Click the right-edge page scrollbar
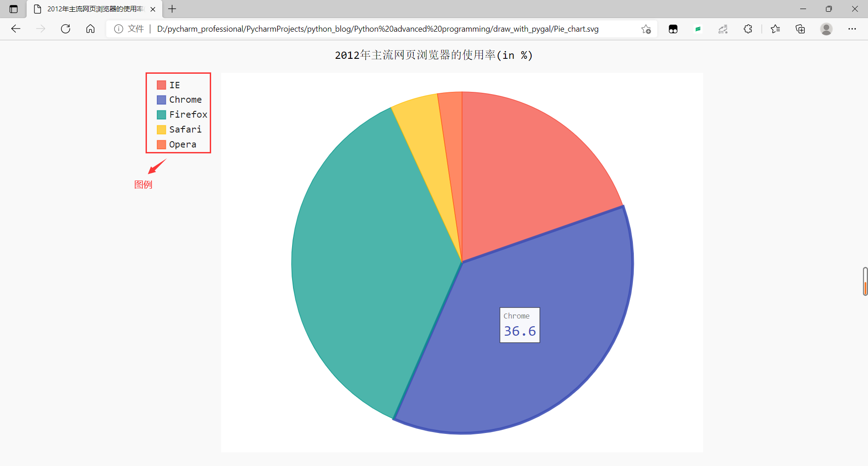 (x=865, y=281)
